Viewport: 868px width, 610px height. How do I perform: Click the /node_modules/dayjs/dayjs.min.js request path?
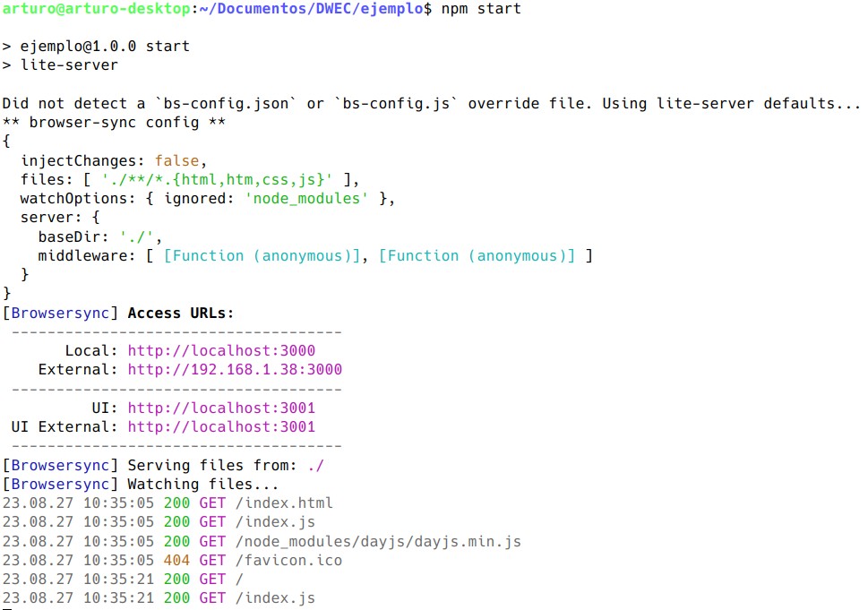coord(378,541)
